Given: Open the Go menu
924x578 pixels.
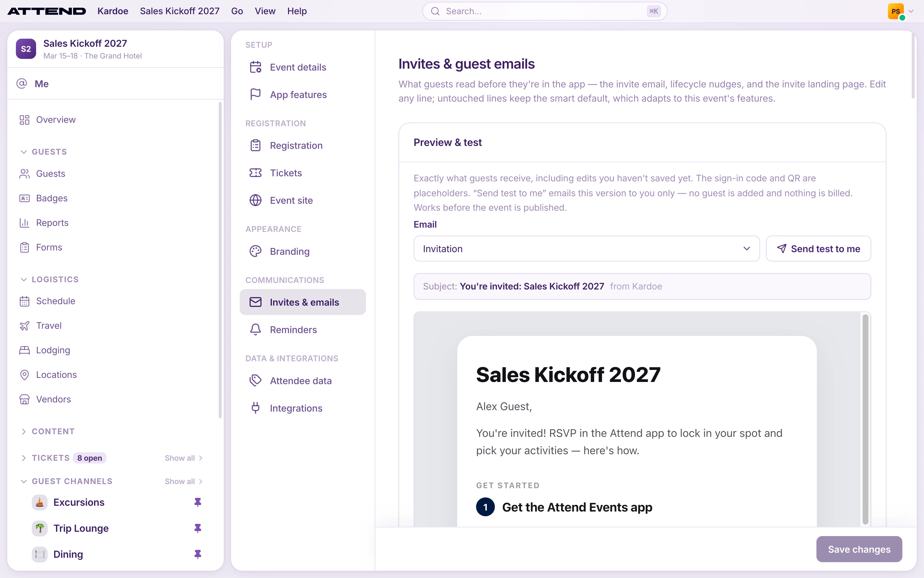Looking at the screenshot, I should tap(237, 11).
